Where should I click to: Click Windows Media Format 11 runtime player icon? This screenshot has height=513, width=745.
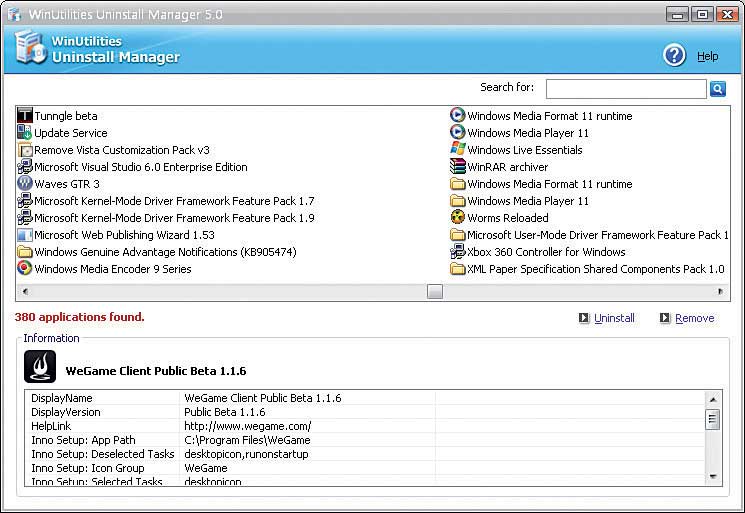coord(458,115)
